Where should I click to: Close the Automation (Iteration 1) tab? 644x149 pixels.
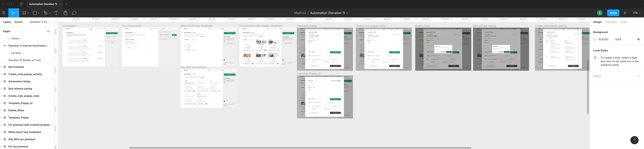pos(60,4)
